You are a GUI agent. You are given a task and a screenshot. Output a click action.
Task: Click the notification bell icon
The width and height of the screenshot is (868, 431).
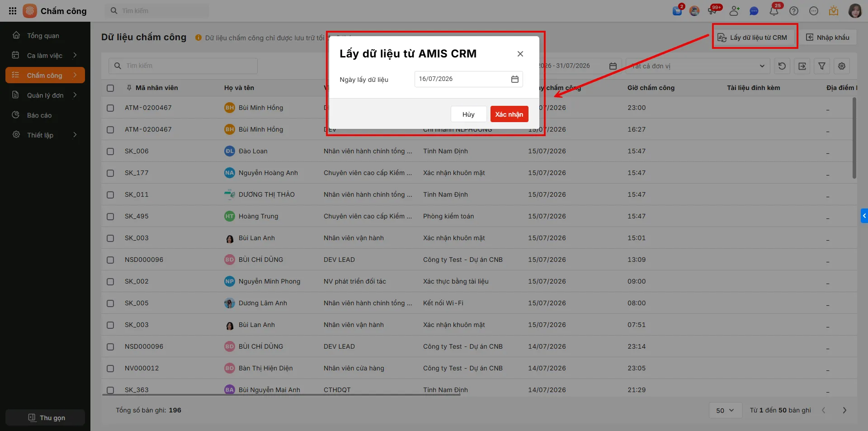[774, 11]
